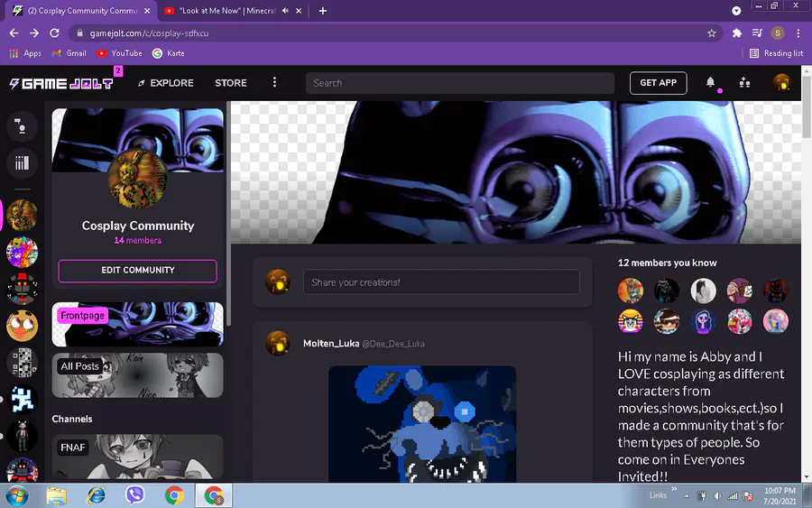Open the notifications bell
This screenshot has height=508, width=812.
click(711, 82)
